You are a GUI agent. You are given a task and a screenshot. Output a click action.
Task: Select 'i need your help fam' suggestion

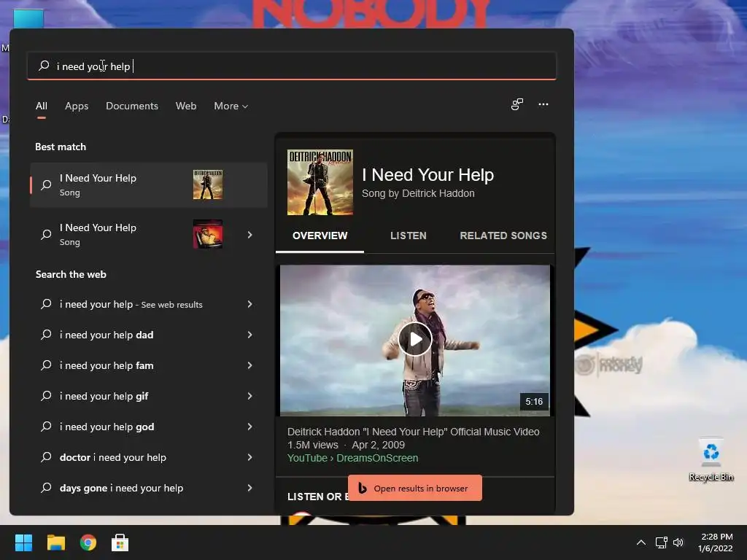tap(148, 365)
